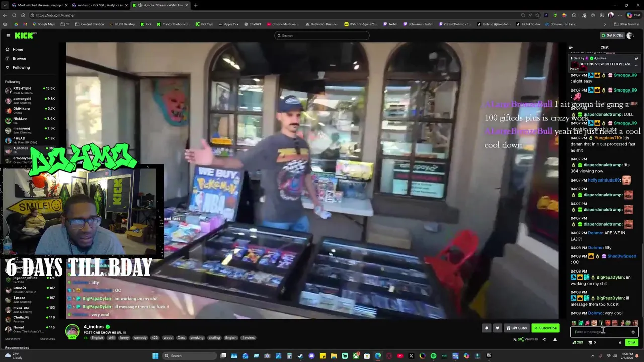Click the green Subscribe button
The image size is (644, 362).
[545, 328]
